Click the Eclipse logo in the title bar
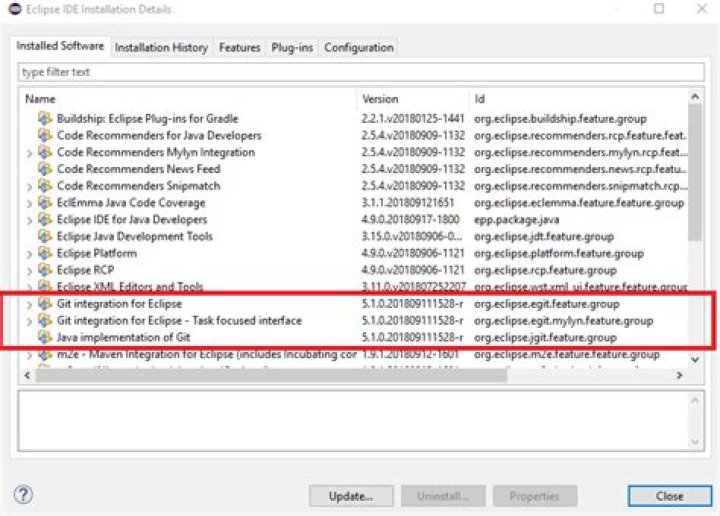The height and width of the screenshot is (516, 720). coord(15,9)
